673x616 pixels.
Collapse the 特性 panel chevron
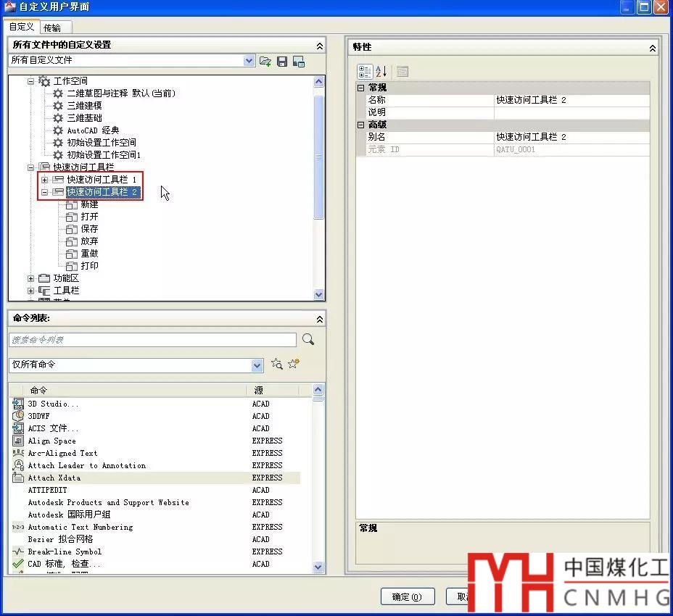point(653,48)
